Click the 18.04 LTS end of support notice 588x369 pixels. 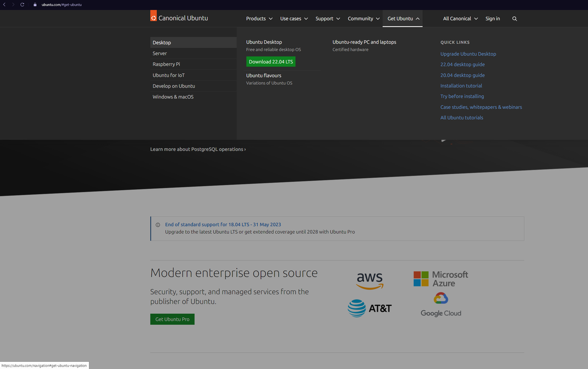pos(223,224)
